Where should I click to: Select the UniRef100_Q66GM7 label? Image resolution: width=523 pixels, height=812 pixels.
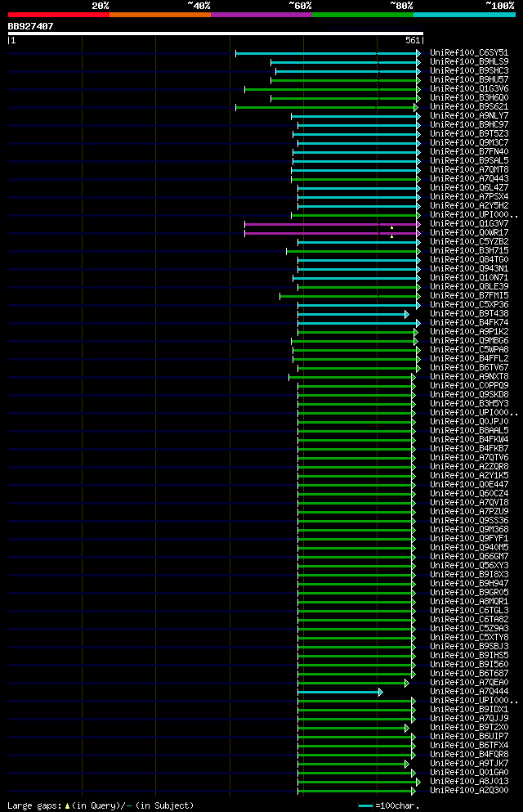(469, 557)
